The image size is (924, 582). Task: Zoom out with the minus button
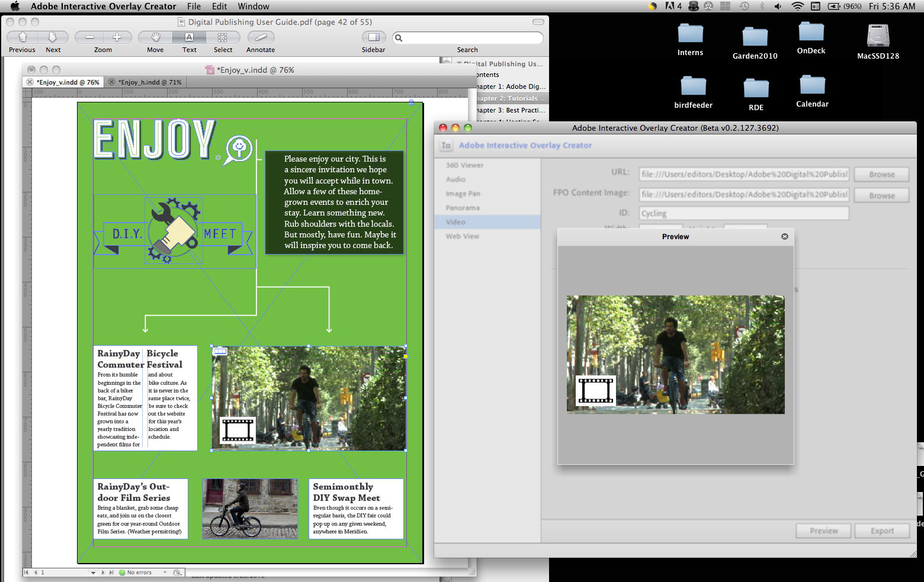[89, 37]
